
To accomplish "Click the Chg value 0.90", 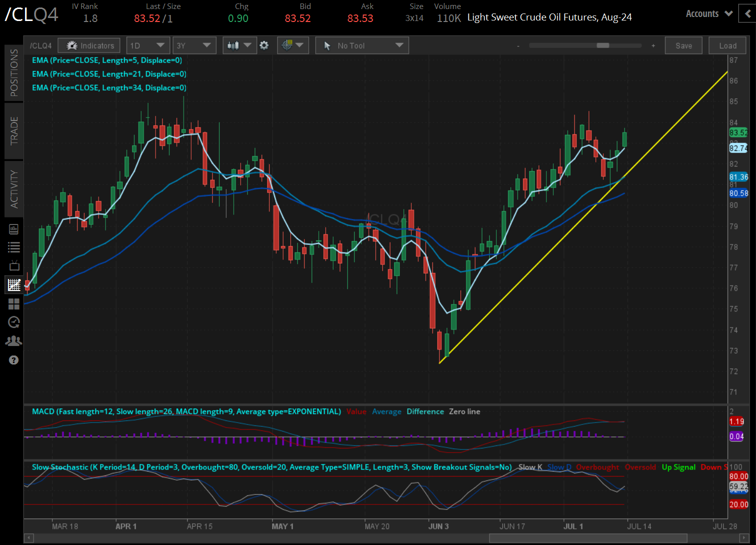I will click(x=238, y=18).
